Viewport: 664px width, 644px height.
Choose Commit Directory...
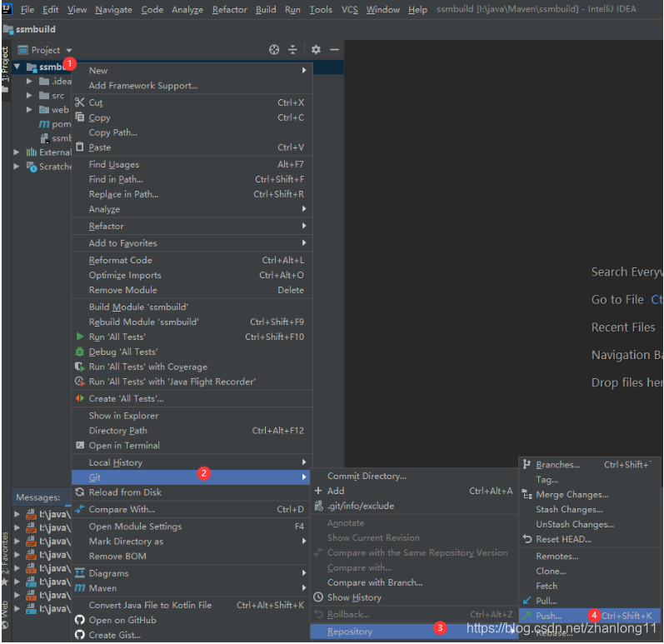coord(367,476)
